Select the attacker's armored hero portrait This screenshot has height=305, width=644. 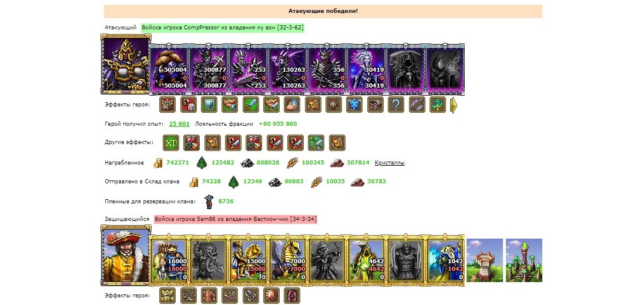click(126, 65)
